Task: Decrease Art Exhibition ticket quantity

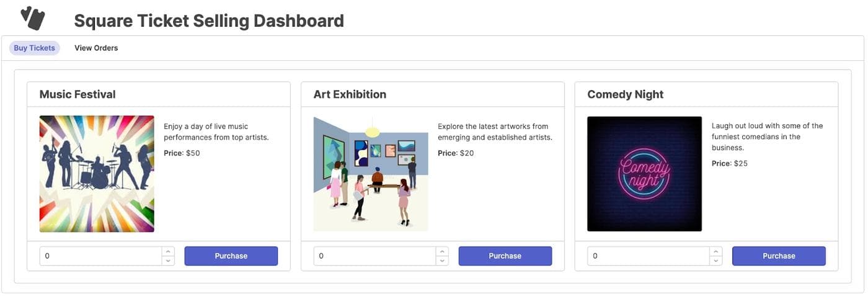Action: (442, 261)
